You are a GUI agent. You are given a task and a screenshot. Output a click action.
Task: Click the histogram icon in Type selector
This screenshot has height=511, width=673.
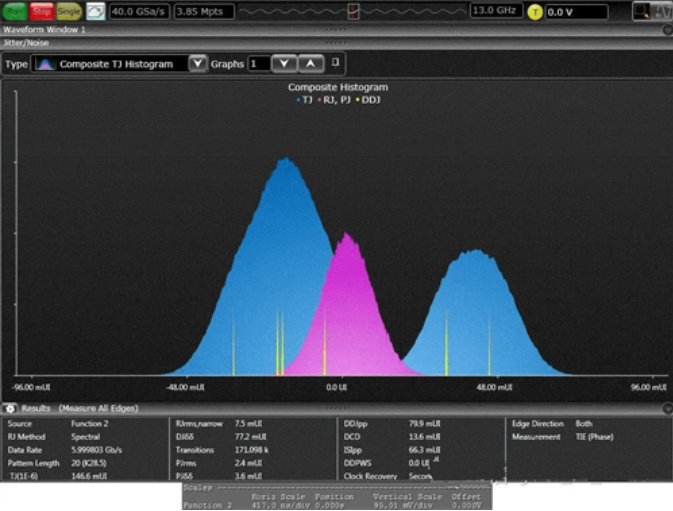tap(45, 64)
